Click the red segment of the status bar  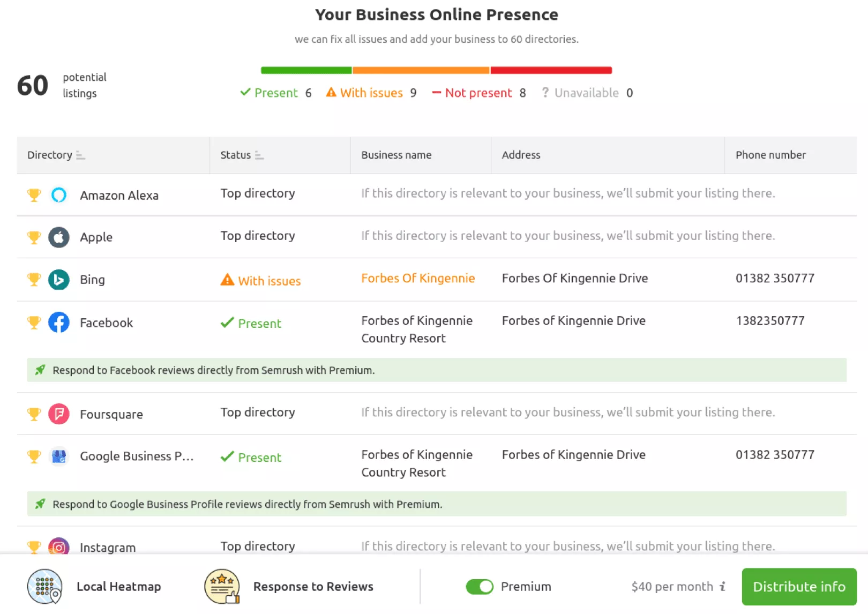point(551,70)
